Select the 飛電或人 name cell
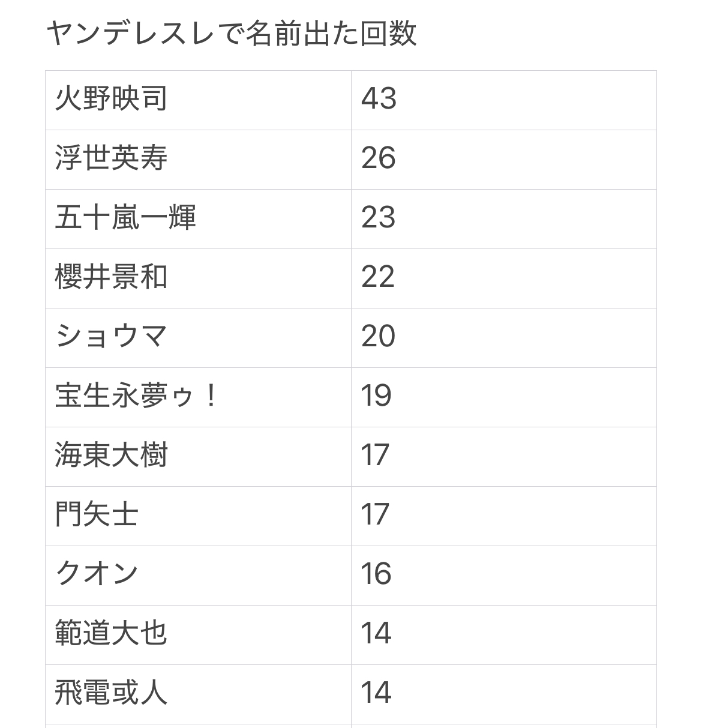 [112, 693]
